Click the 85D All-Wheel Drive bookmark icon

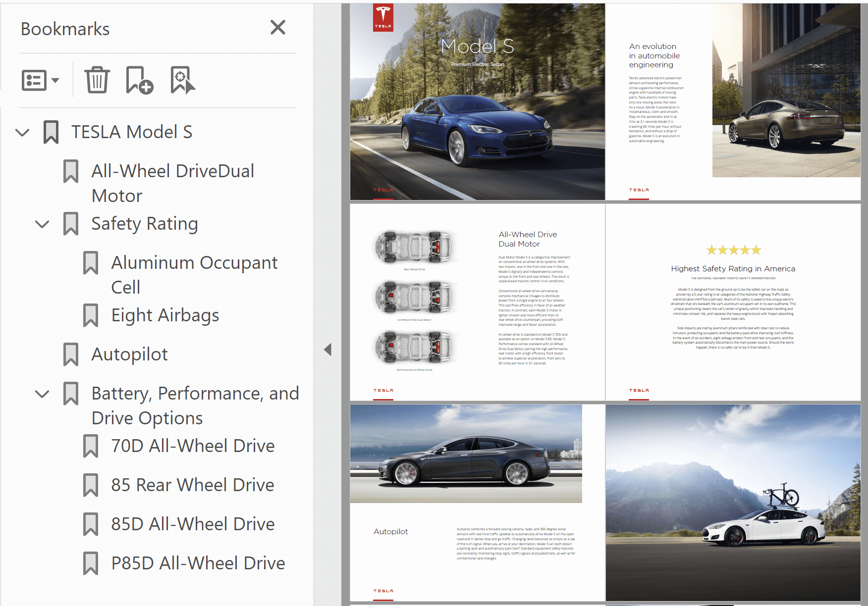(x=91, y=524)
